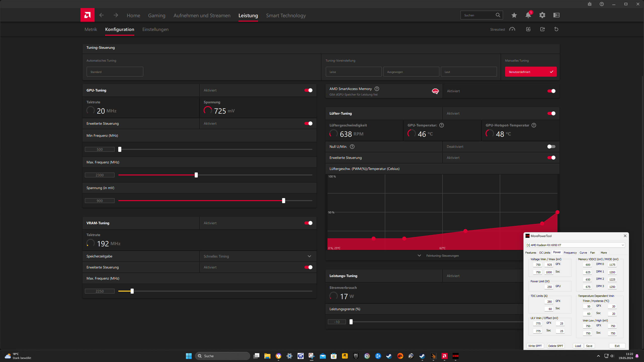Click the AMD logo home icon
The height and width of the screenshot is (362, 644).
pos(87,15)
